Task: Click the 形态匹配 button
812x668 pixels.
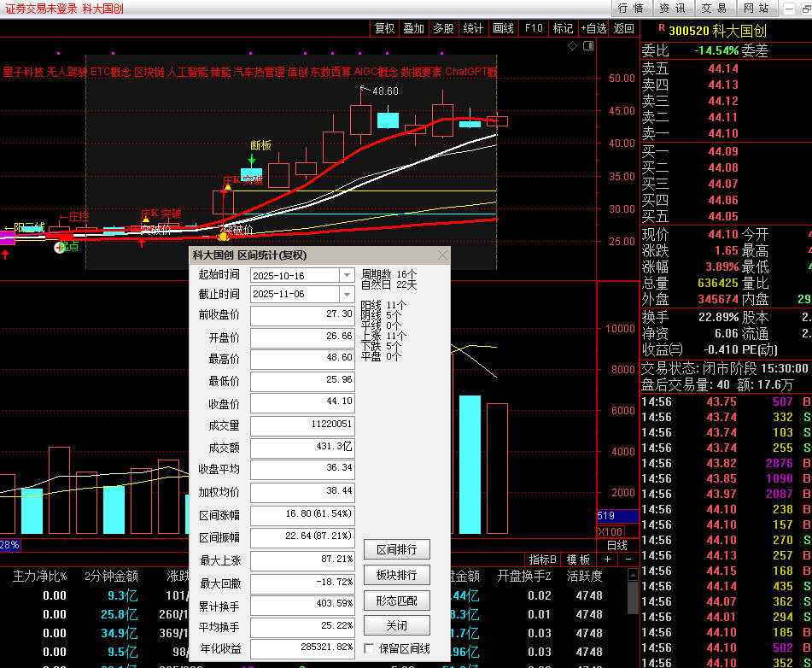Action: click(x=396, y=601)
